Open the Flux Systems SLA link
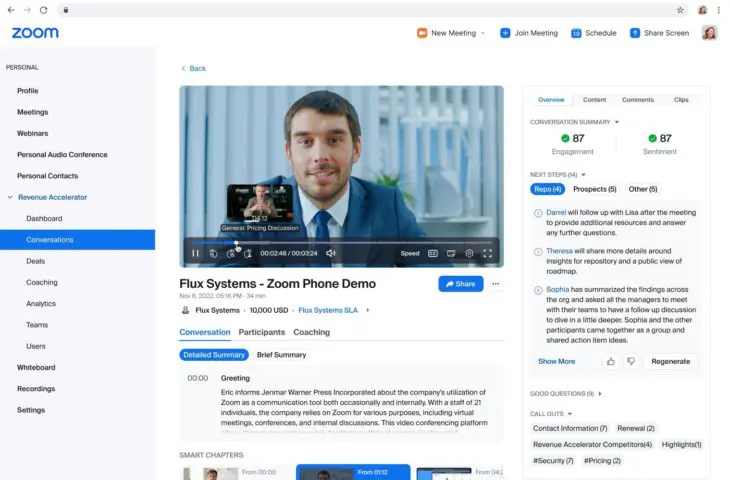The width and height of the screenshot is (730, 480). (328, 311)
